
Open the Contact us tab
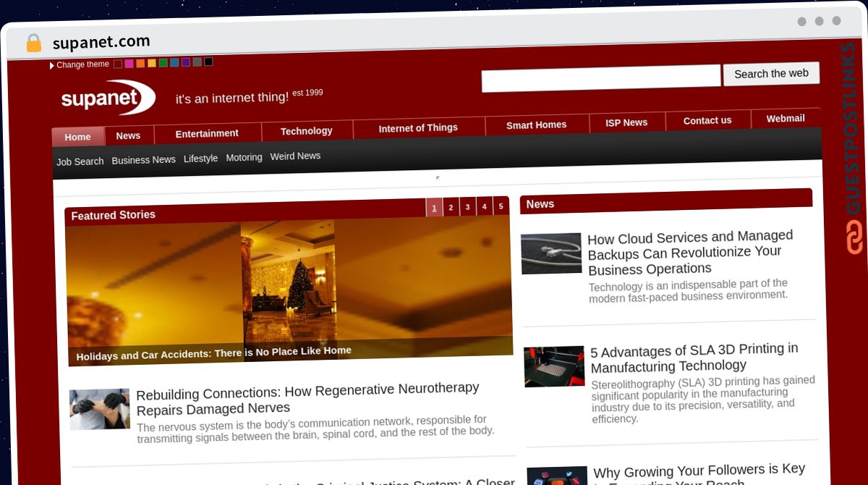click(707, 120)
